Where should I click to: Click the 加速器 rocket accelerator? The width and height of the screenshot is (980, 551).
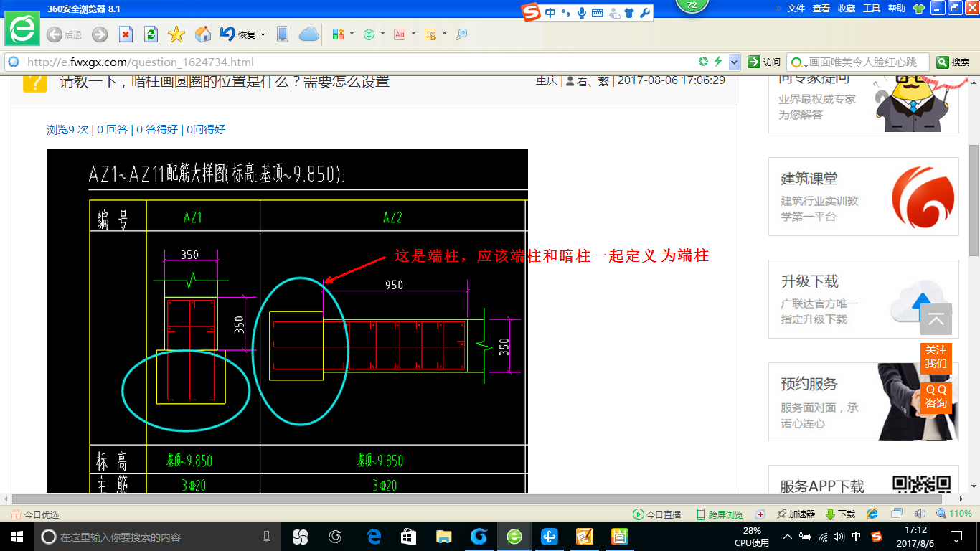[796, 514]
